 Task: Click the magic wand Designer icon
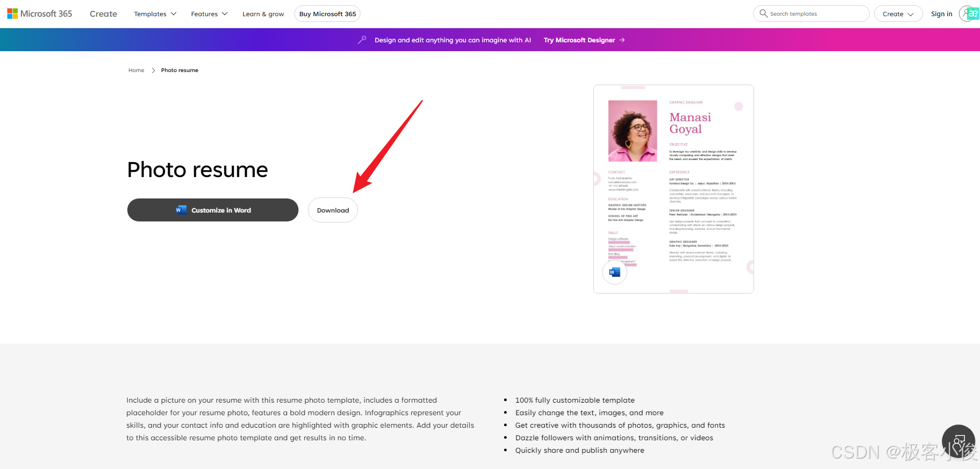coord(362,40)
